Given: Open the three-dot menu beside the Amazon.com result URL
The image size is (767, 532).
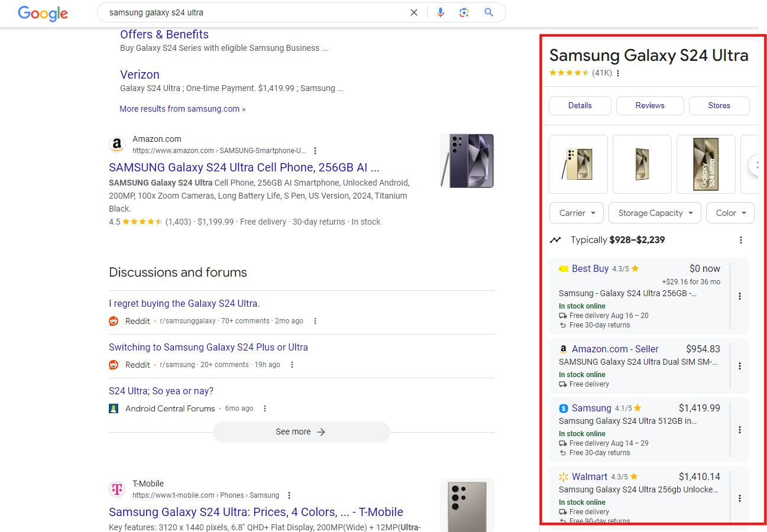Looking at the screenshot, I should pyautogui.click(x=315, y=151).
